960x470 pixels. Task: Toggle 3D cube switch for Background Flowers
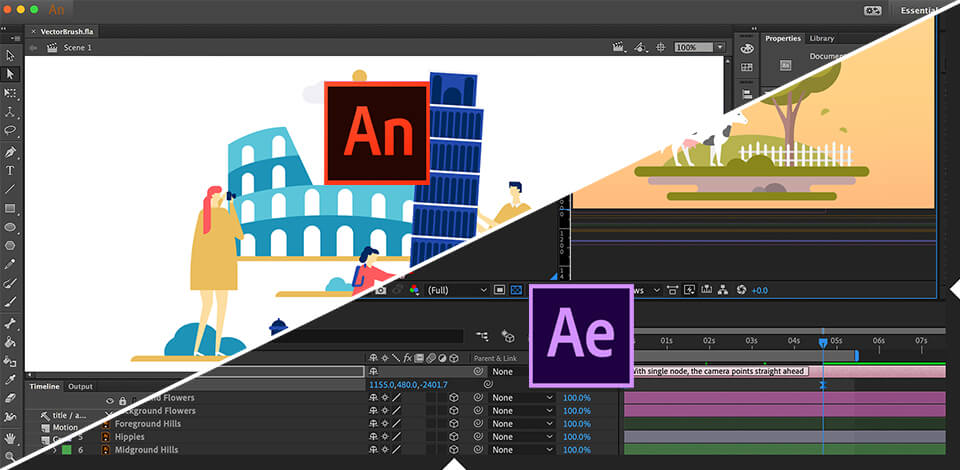[454, 411]
